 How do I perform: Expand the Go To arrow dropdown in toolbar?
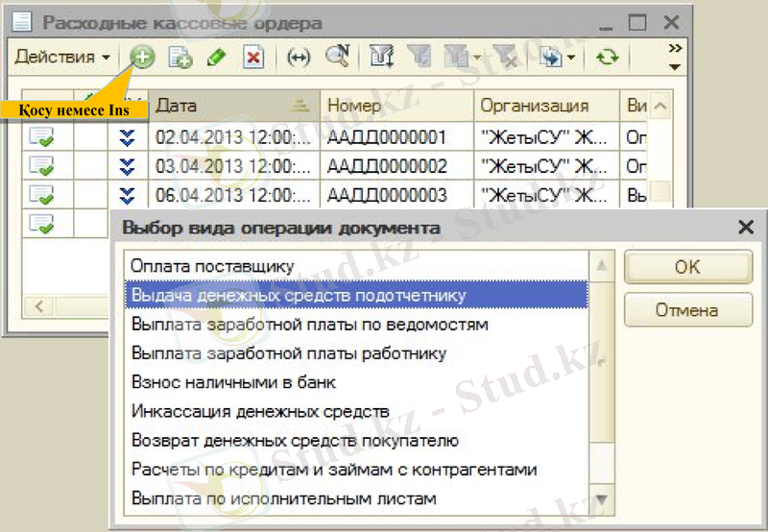click(x=571, y=58)
